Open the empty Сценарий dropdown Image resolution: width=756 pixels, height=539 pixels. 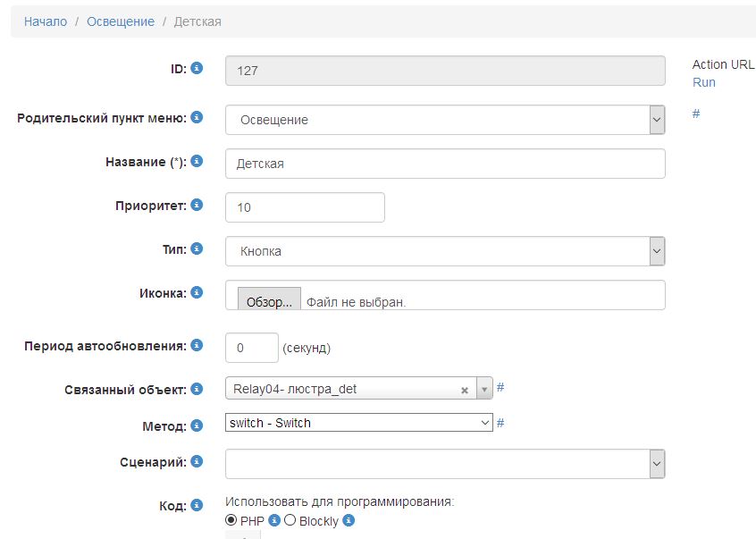click(x=445, y=463)
